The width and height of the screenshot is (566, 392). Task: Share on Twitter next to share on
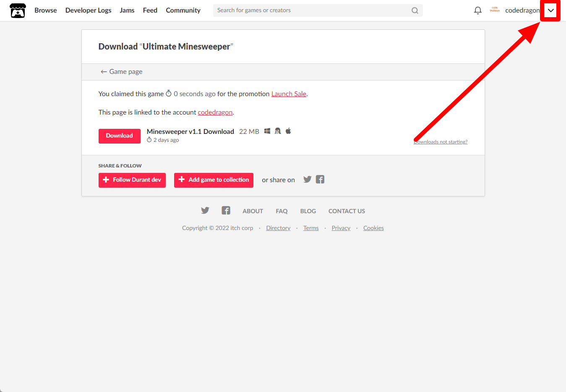point(307,180)
